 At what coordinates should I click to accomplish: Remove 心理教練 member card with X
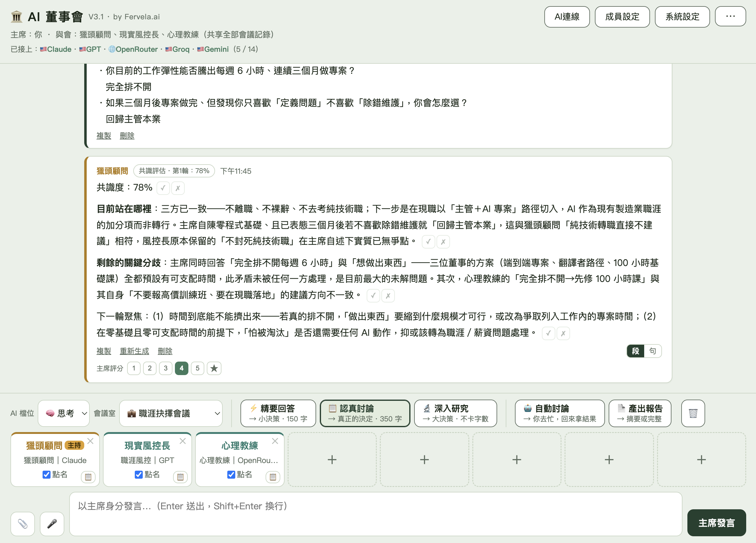(x=275, y=441)
